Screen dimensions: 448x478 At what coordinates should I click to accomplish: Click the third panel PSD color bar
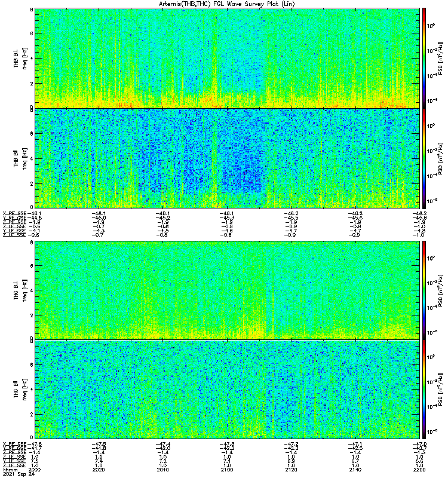pos(424,290)
